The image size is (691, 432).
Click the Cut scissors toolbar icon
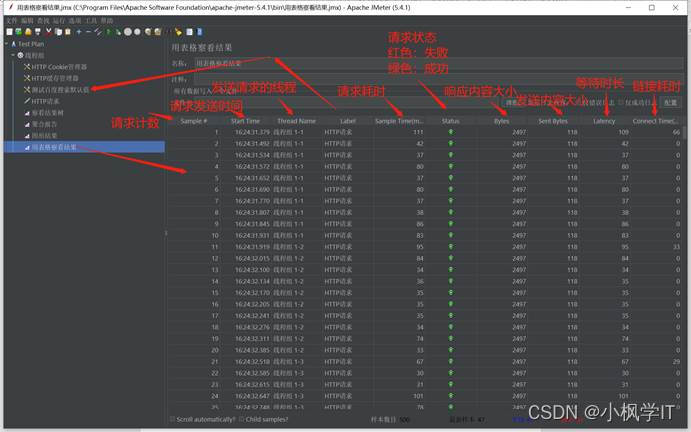[x=48, y=32]
